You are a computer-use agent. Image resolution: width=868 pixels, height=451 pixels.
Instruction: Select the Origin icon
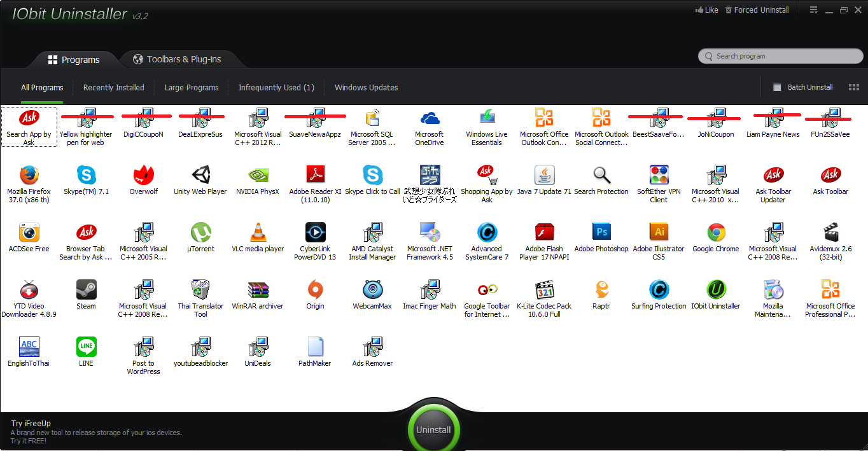pos(315,289)
